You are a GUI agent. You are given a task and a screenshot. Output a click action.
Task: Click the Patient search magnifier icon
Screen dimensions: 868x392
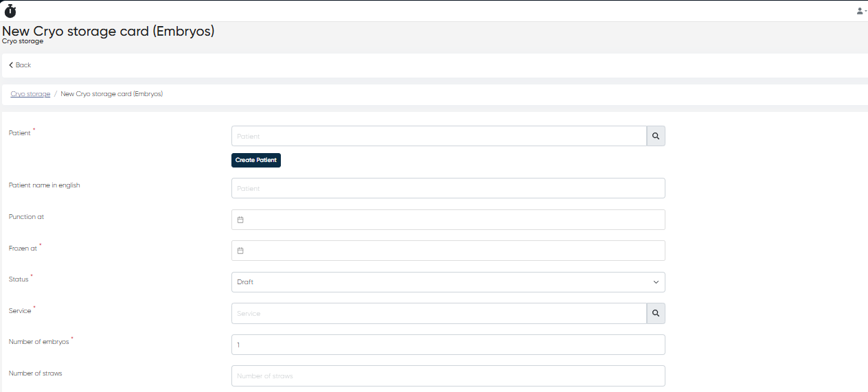pyautogui.click(x=656, y=136)
